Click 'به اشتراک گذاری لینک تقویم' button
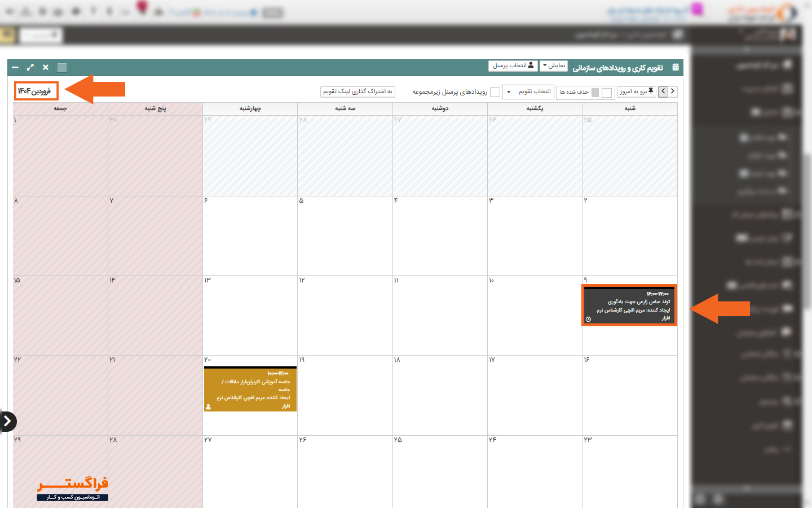Screen dimensions: 812x508 click(358, 91)
